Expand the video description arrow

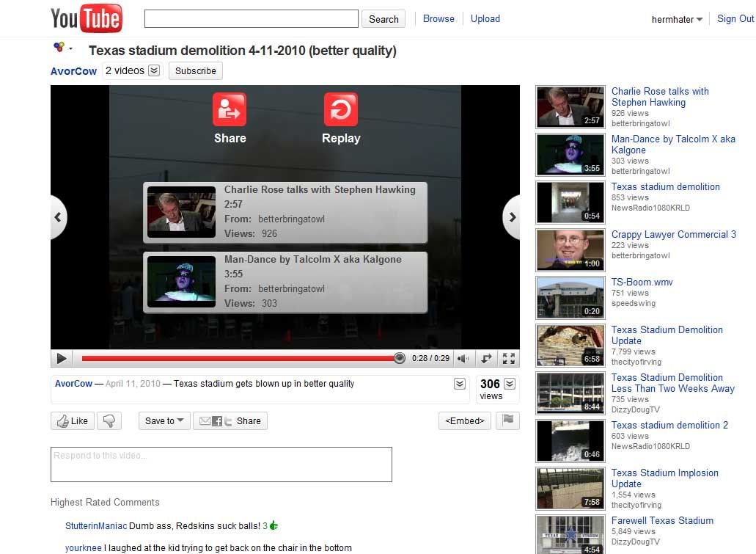pyautogui.click(x=460, y=384)
